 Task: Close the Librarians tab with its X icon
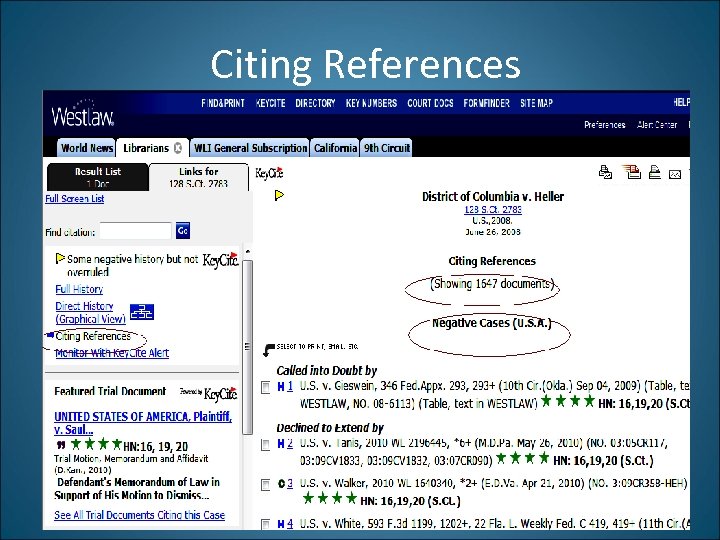coord(178,148)
